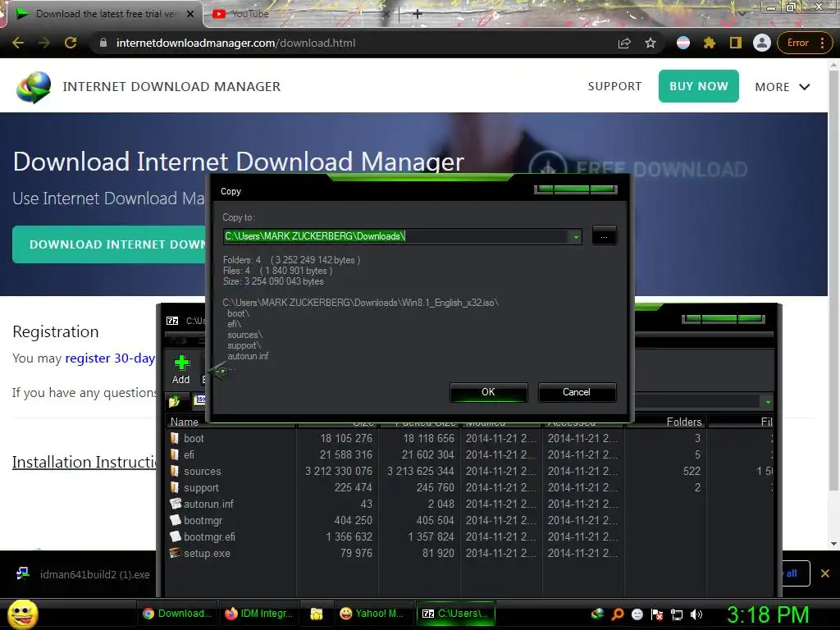Open the Chrome side panel icon
This screenshot has width=840, height=630.
tap(736, 43)
